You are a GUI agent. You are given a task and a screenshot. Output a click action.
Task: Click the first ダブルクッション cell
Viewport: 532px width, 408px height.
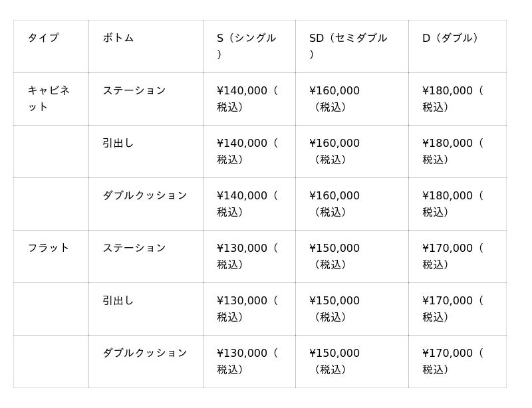tap(145, 195)
